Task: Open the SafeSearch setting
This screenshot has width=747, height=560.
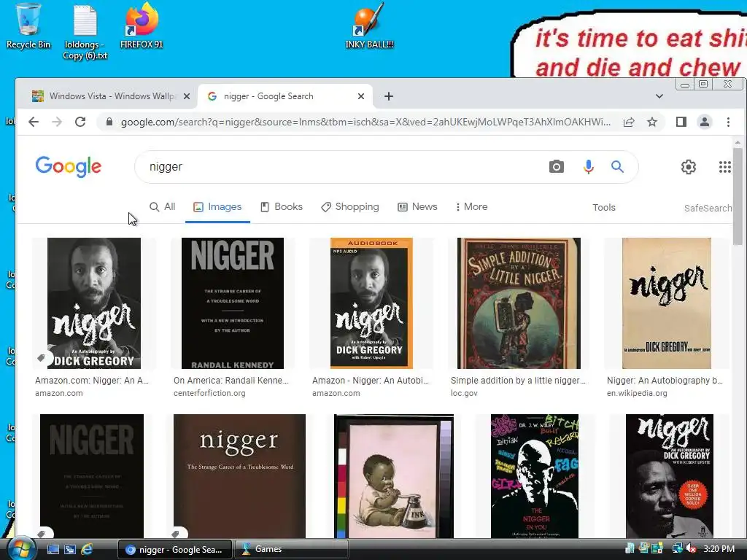Action: 708,208
